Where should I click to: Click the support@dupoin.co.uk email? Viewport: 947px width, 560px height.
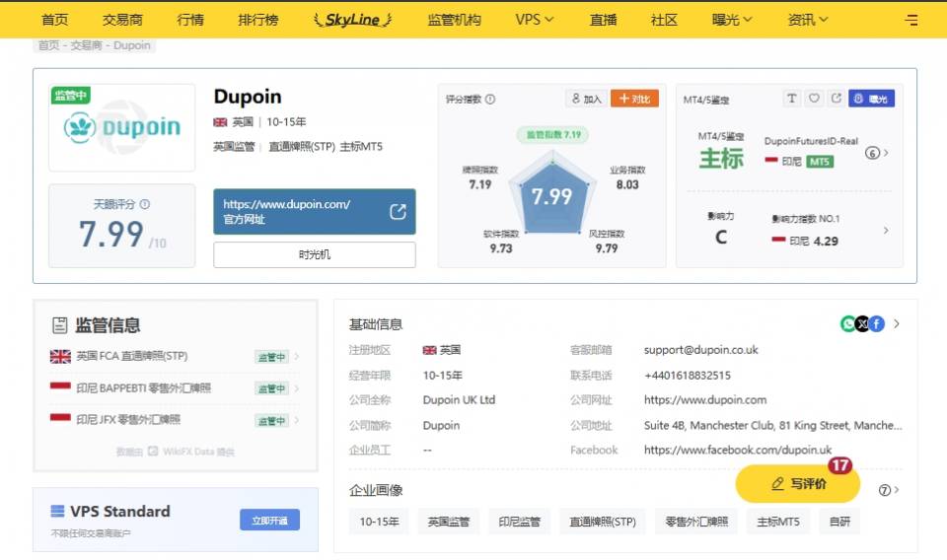(x=700, y=350)
